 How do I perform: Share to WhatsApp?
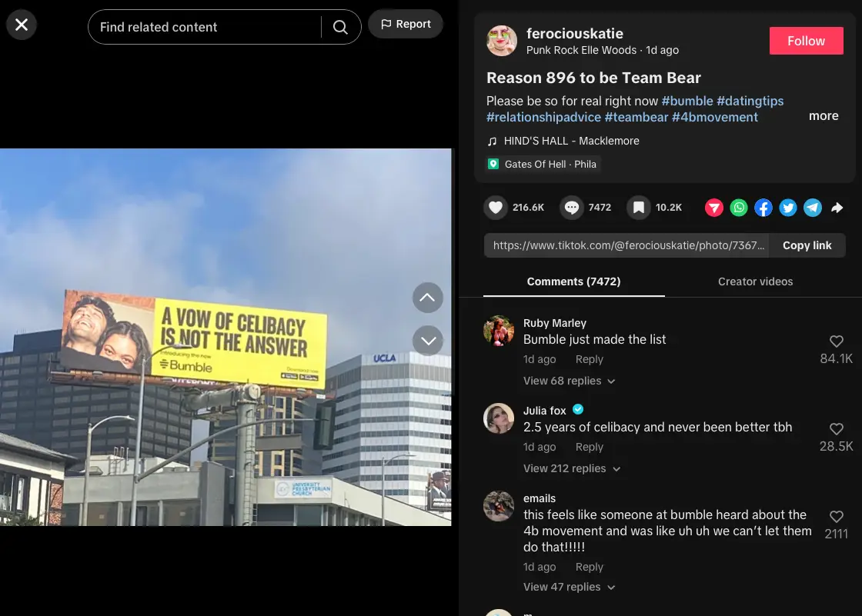pos(739,207)
